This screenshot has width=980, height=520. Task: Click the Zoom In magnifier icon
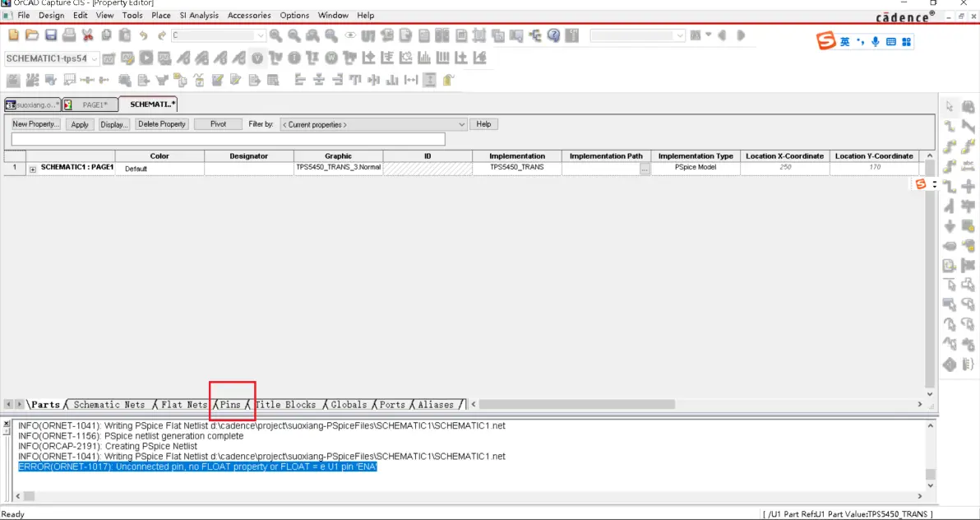coord(275,35)
